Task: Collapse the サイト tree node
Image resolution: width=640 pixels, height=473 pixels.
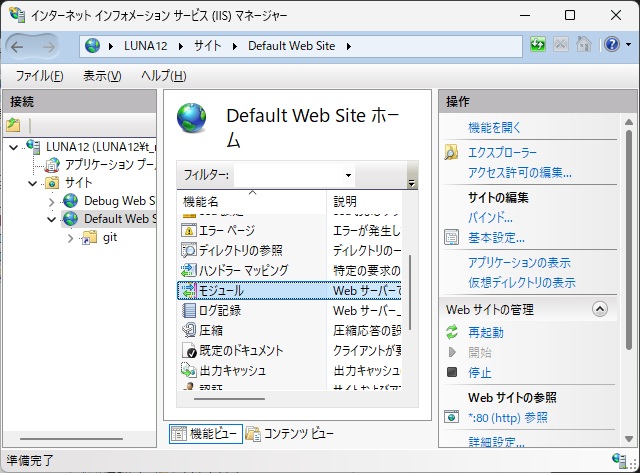Action: 33,183
